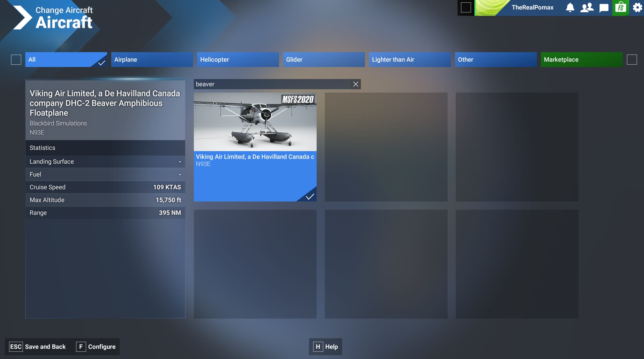Click the Max Altitude 15,750 ft value

tap(168, 200)
